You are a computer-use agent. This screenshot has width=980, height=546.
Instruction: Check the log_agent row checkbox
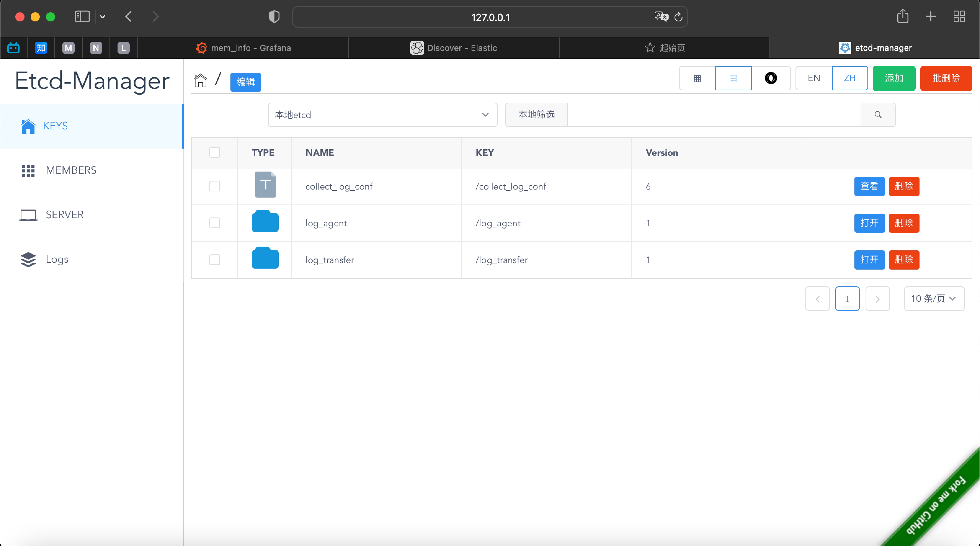click(215, 223)
